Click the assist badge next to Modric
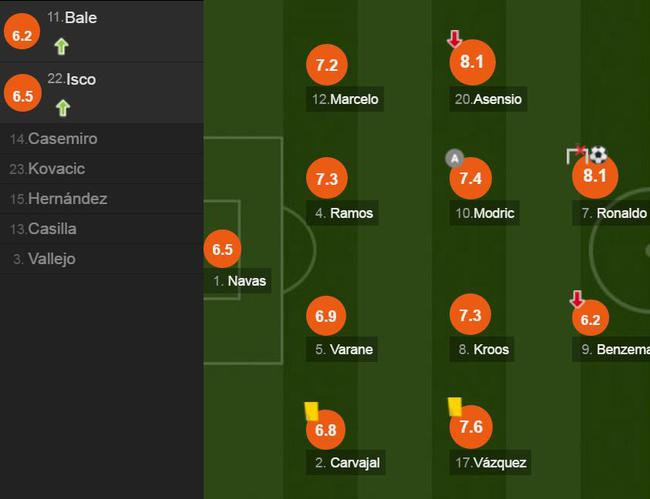Image resolution: width=650 pixels, height=499 pixels. 454,158
